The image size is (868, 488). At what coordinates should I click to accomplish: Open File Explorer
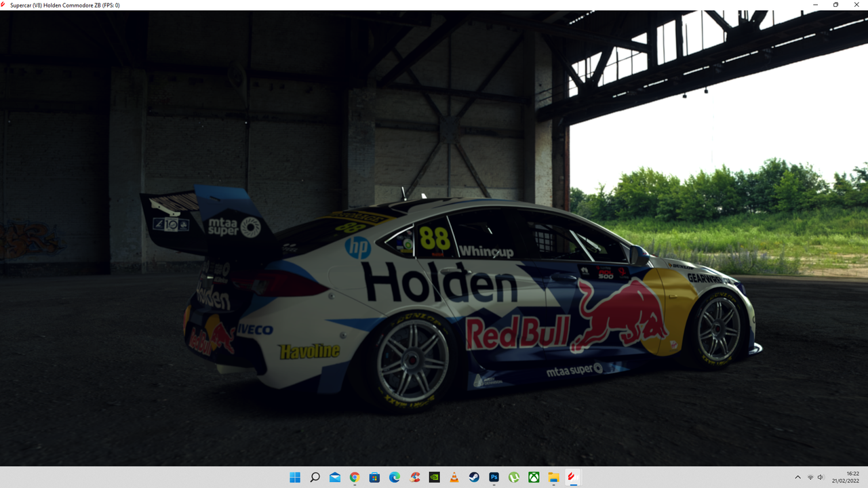tap(553, 477)
